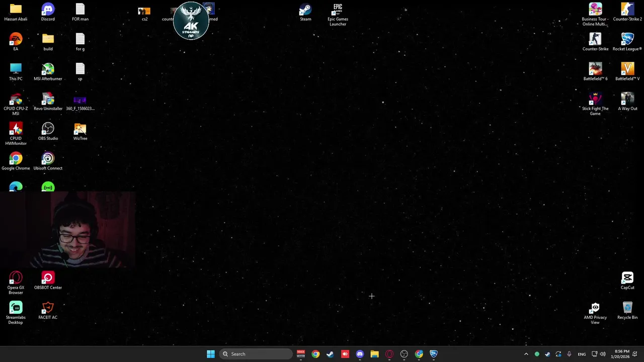Open Battlefield 6 desktop shortcut
This screenshot has width=644, height=362.
(x=595, y=72)
